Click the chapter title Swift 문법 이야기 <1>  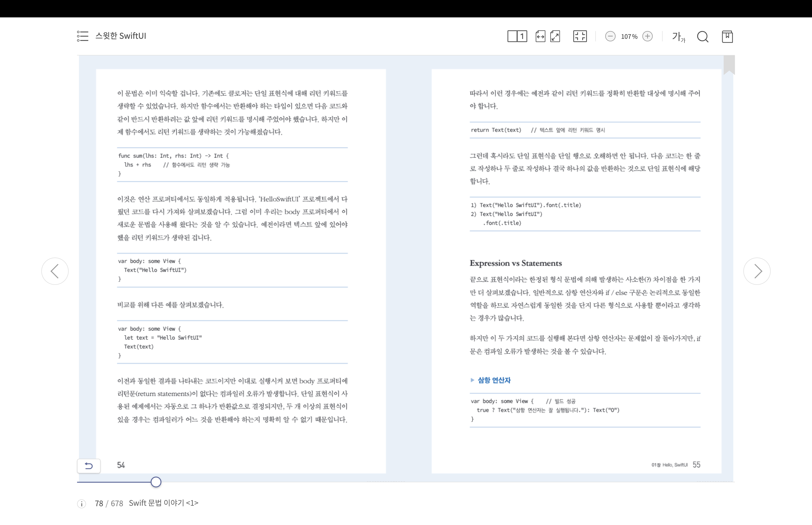(163, 503)
